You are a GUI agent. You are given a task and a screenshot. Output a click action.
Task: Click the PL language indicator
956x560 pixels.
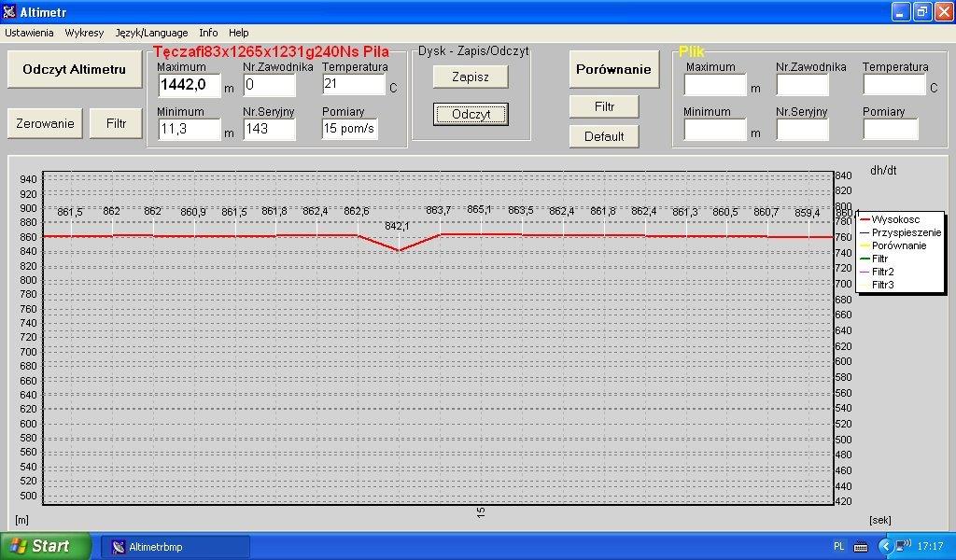[x=837, y=546]
